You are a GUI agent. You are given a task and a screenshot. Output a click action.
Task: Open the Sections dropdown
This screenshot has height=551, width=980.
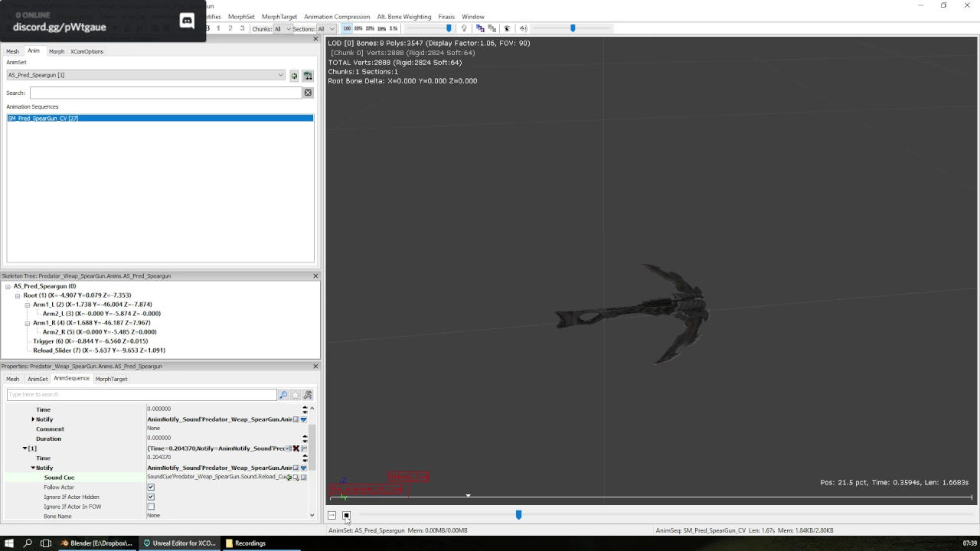point(326,29)
